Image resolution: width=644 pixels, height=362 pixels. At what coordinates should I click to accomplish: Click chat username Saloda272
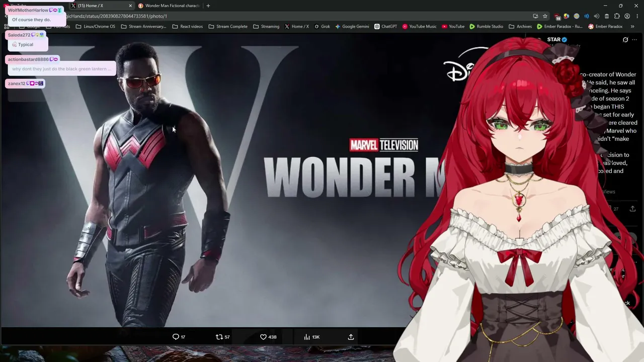pos(19,35)
